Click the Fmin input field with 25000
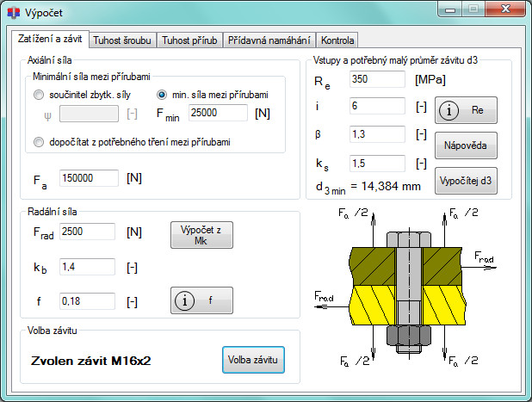Screen dimensions: 532x402 [218, 113]
